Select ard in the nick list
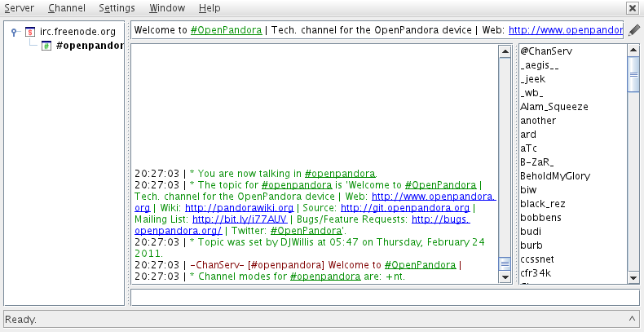 528,135
